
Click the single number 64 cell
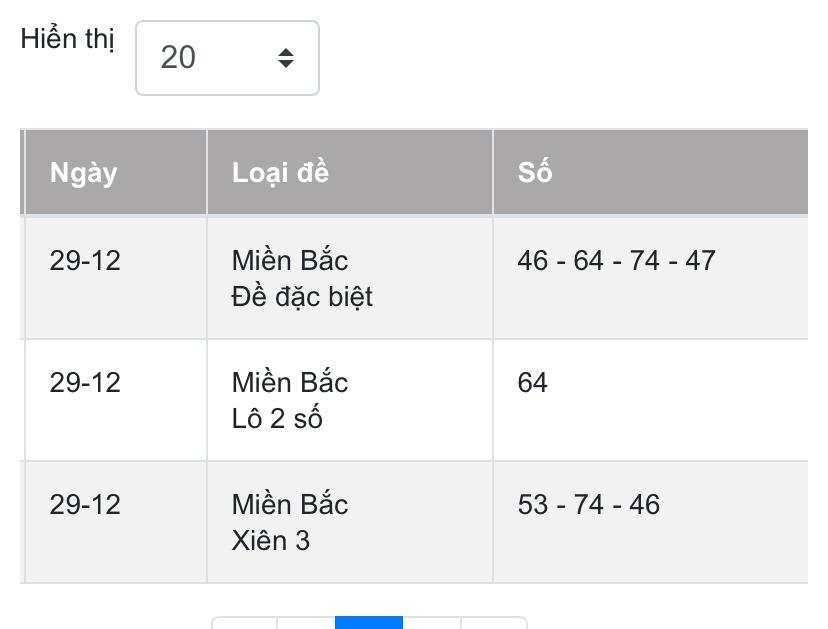pos(533,383)
